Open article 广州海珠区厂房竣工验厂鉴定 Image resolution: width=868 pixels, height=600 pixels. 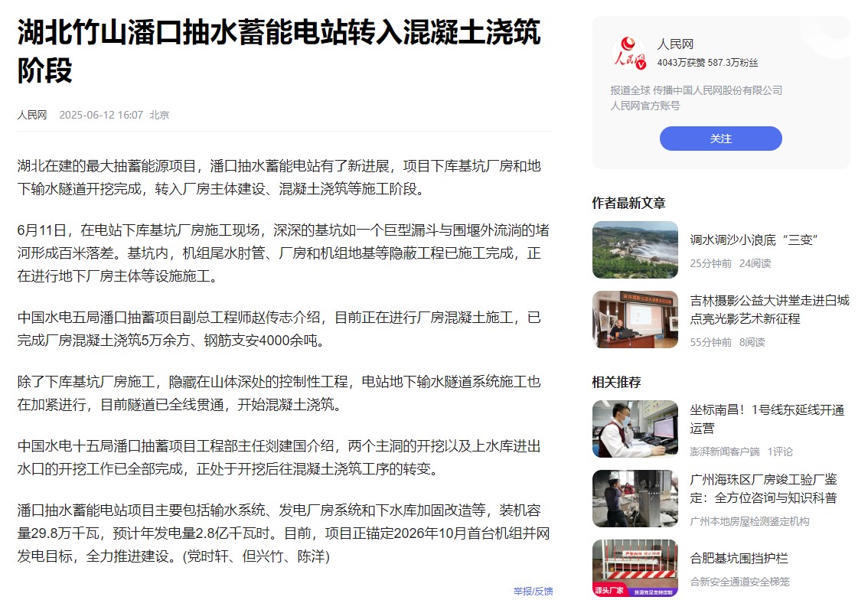[x=763, y=489]
